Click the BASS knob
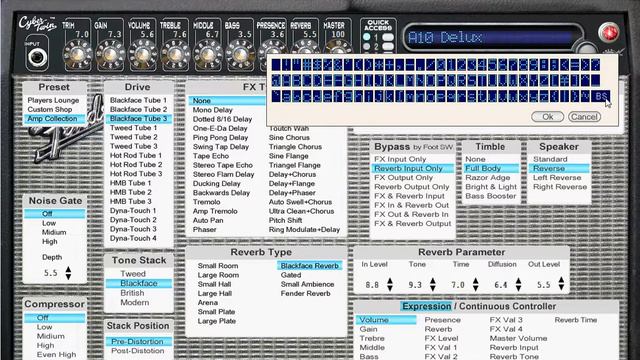Image resolution: width=640 pixels, height=360 pixels. (240, 56)
